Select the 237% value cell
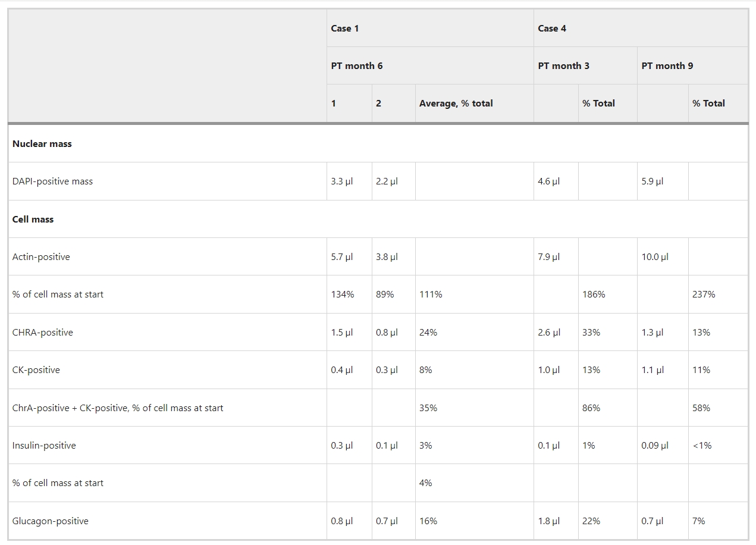This screenshot has width=756, height=545. (704, 295)
